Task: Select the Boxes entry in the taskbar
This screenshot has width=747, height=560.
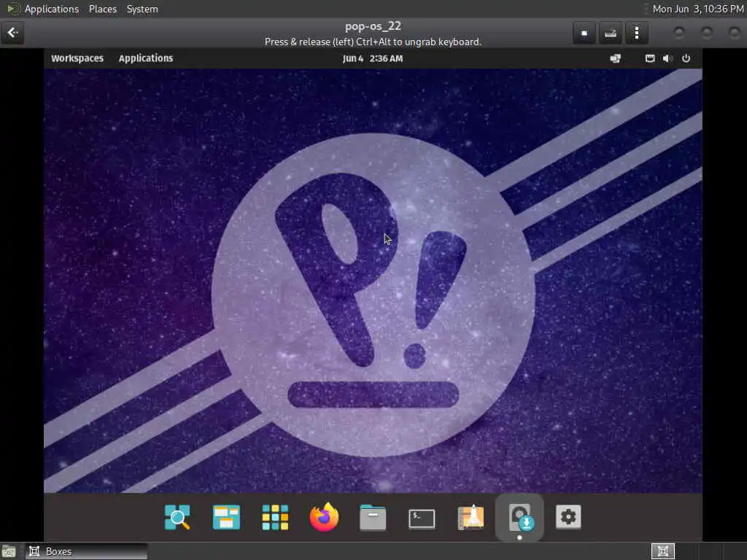Action: (x=86, y=551)
